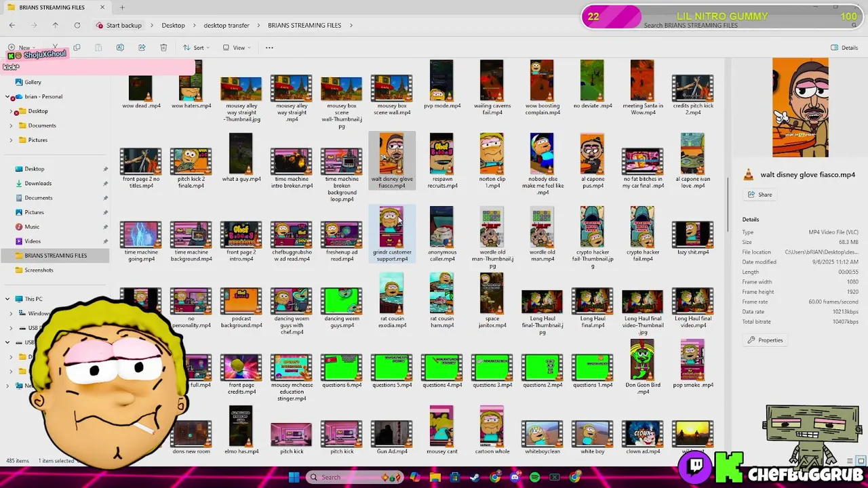Image resolution: width=868 pixels, height=488 pixels.
Task: Open the See more (three dots) menu
Action: pyautogui.click(x=269, y=47)
